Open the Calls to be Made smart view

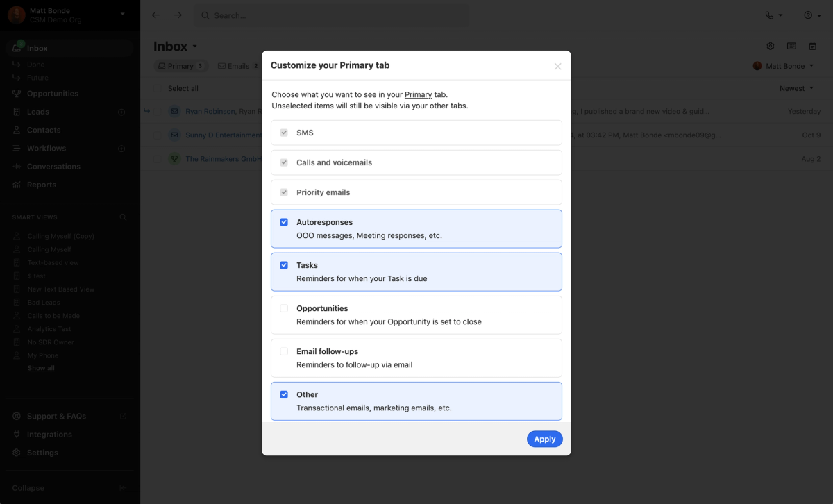coord(54,316)
